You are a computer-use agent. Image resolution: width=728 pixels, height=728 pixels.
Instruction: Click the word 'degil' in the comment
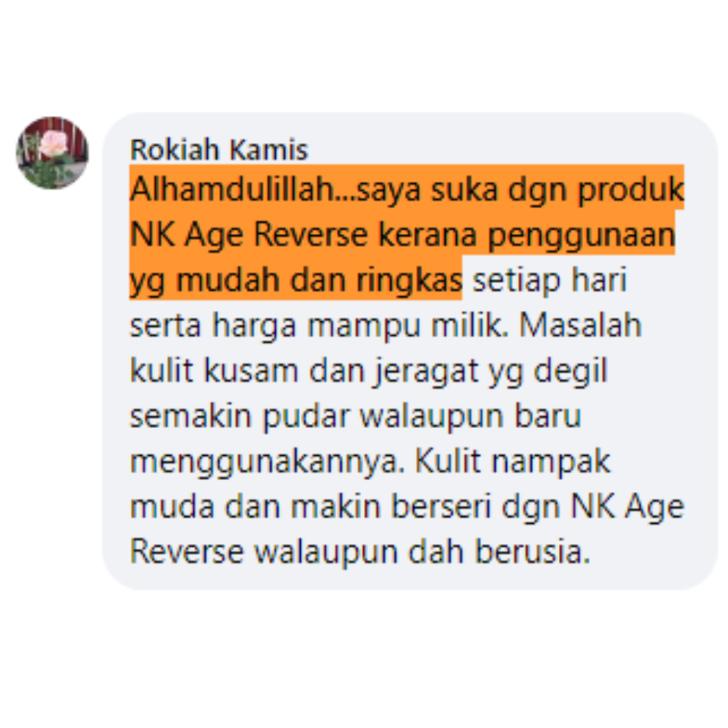coord(571,371)
